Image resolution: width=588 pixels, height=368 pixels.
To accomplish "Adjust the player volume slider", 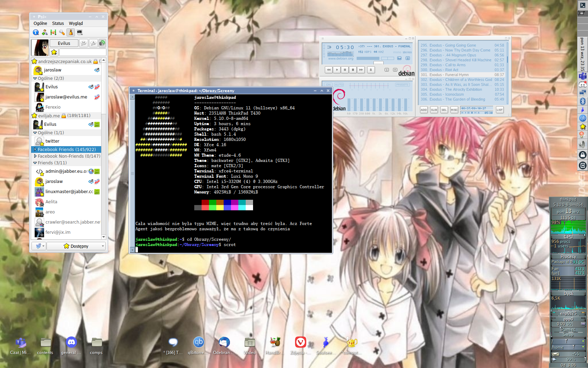I will tap(368, 59).
